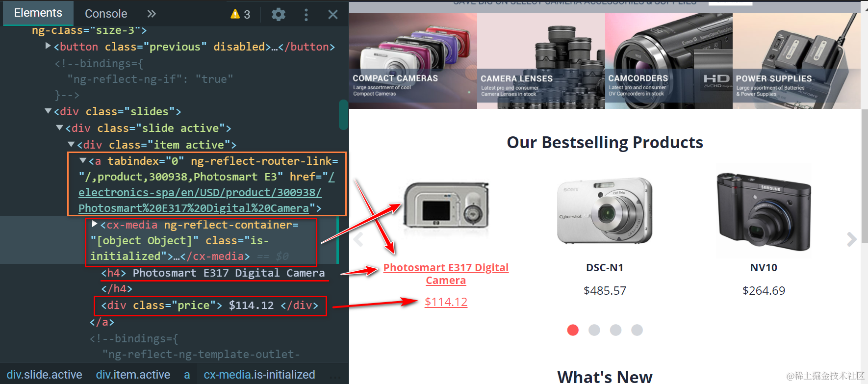868x384 pixels.
Task: Show more DevTools tabs via double chevron
Action: click(152, 14)
